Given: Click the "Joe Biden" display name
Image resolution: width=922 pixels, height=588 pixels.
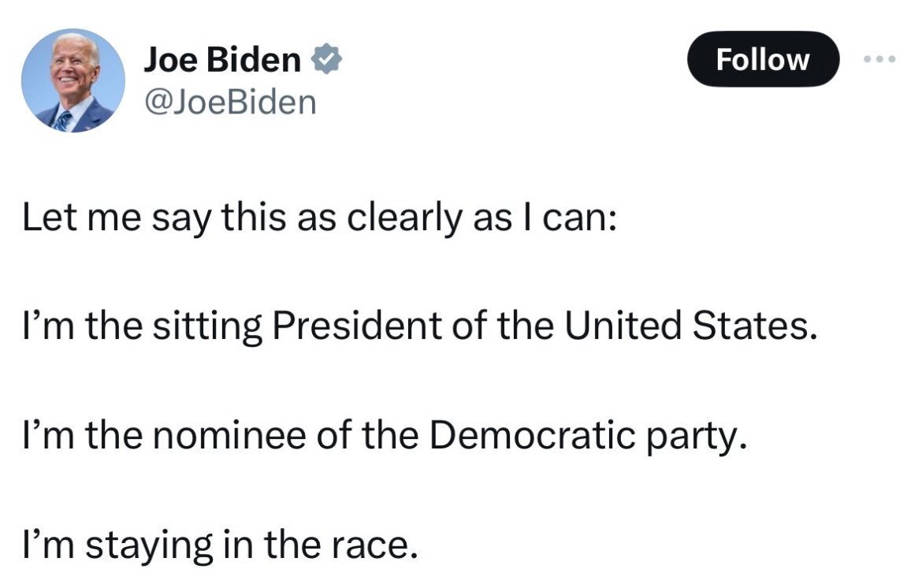Looking at the screenshot, I should click(x=221, y=61).
